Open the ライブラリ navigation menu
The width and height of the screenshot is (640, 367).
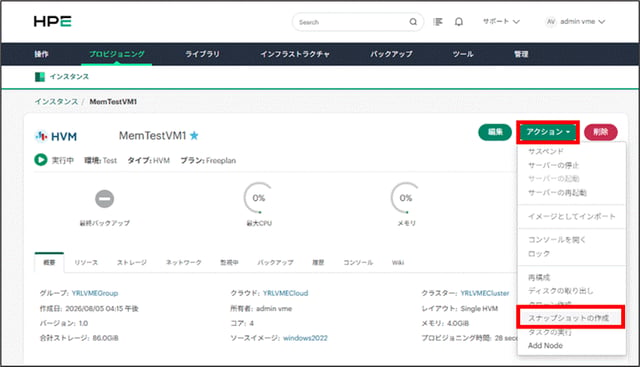point(202,54)
